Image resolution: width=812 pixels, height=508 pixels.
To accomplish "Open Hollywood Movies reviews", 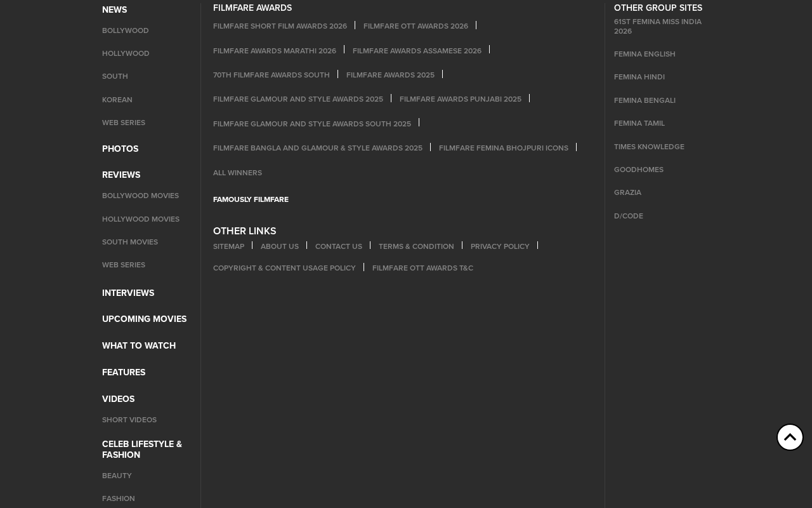I will pyautogui.click(x=141, y=219).
